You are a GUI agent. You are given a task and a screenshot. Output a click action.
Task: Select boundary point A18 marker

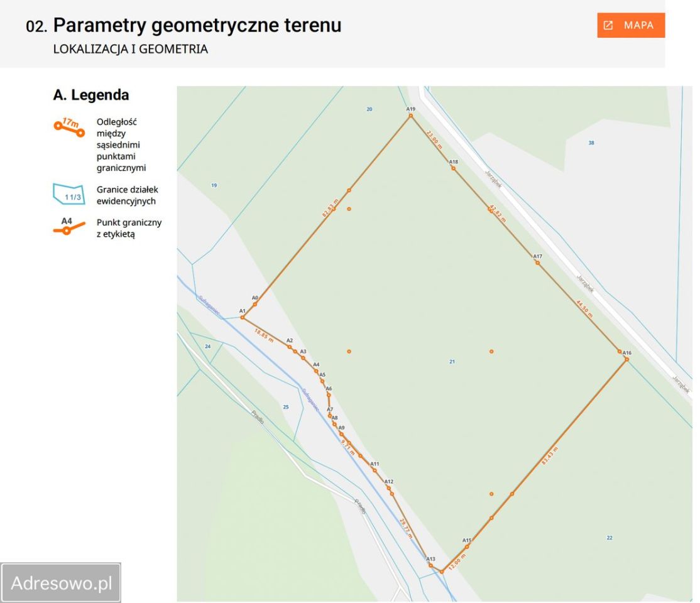pyautogui.click(x=453, y=168)
